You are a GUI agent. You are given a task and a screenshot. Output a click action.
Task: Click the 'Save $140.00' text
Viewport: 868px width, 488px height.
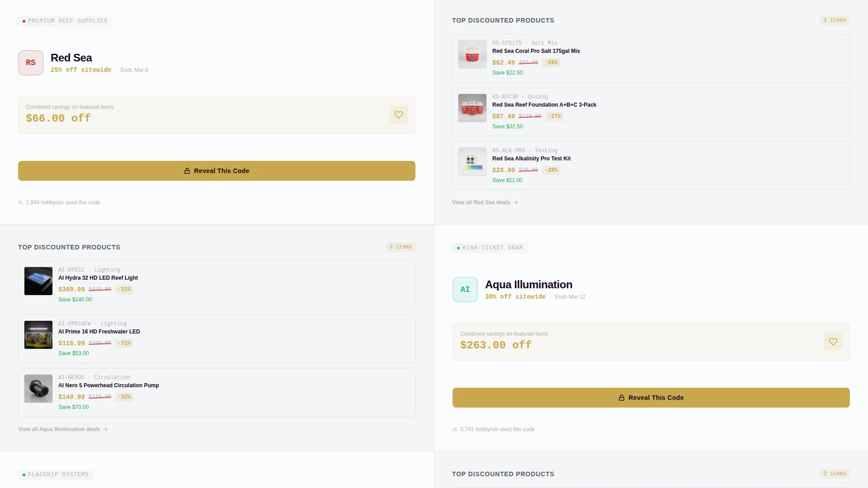click(x=75, y=300)
